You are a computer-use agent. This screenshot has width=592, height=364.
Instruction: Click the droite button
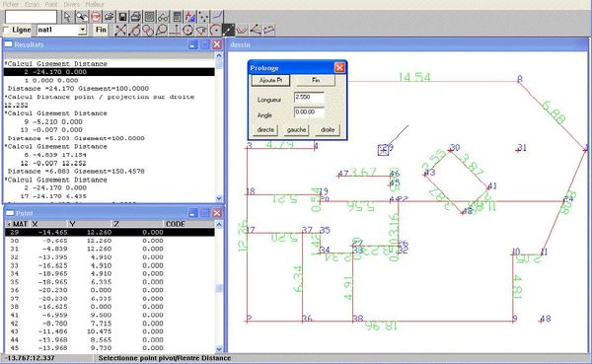point(328,130)
